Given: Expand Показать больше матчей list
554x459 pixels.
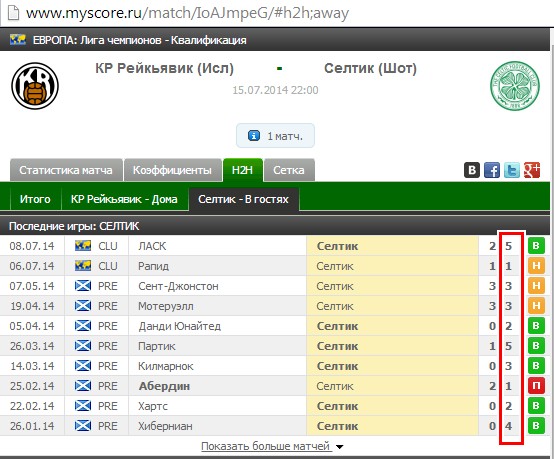Looking at the screenshot, I should [272, 446].
